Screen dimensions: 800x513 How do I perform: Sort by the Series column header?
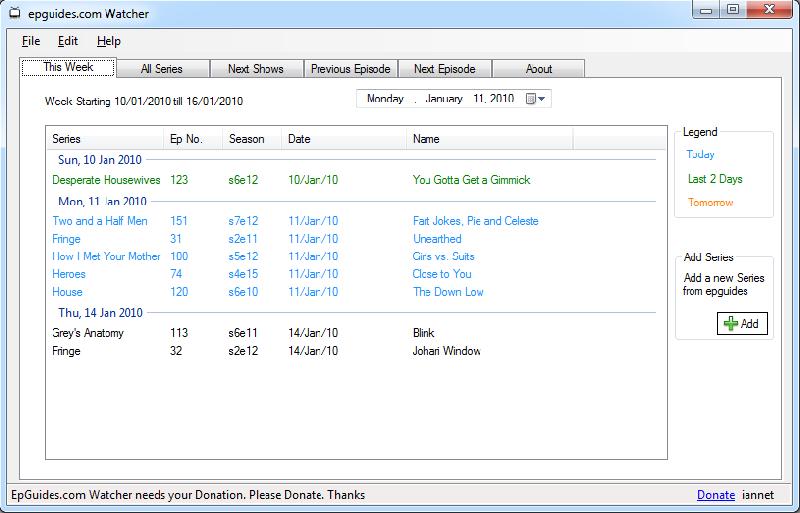[x=105, y=139]
